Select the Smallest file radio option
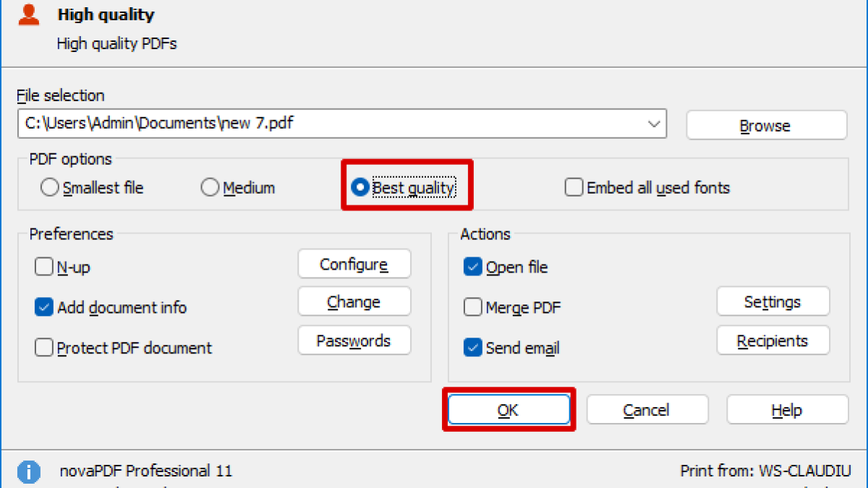This screenshot has width=868, height=488. click(x=50, y=188)
